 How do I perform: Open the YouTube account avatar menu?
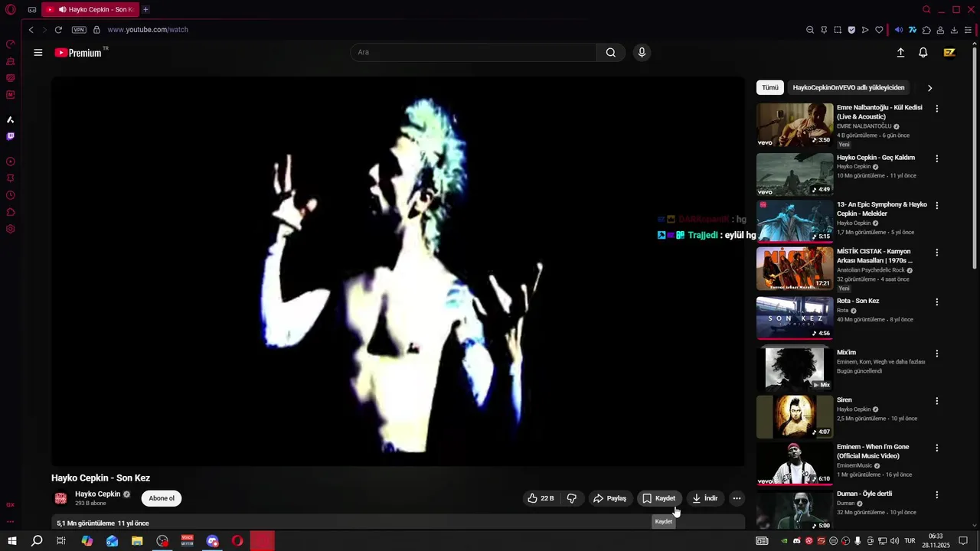pyautogui.click(x=949, y=53)
